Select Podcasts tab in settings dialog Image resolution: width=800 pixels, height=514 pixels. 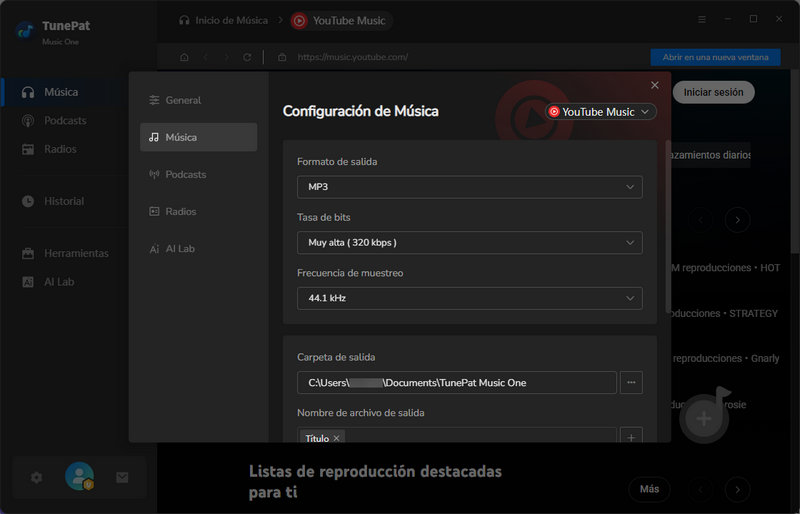(x=198, y=175)
